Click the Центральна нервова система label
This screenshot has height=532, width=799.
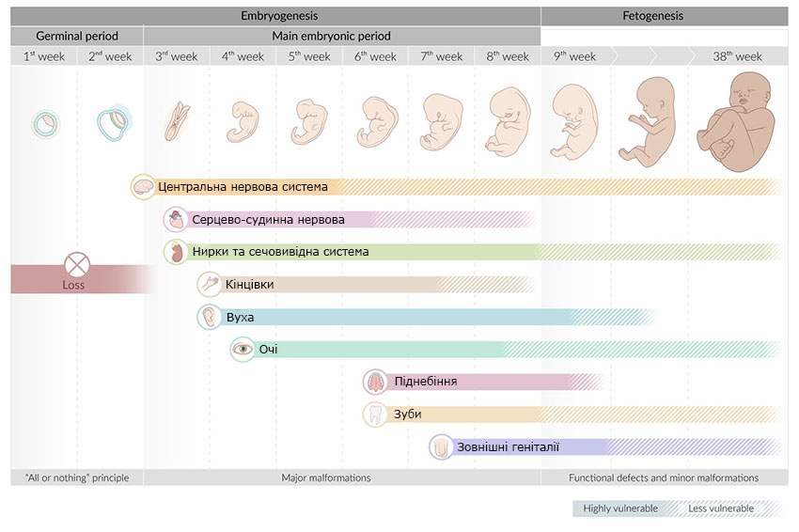pos(243,187)
